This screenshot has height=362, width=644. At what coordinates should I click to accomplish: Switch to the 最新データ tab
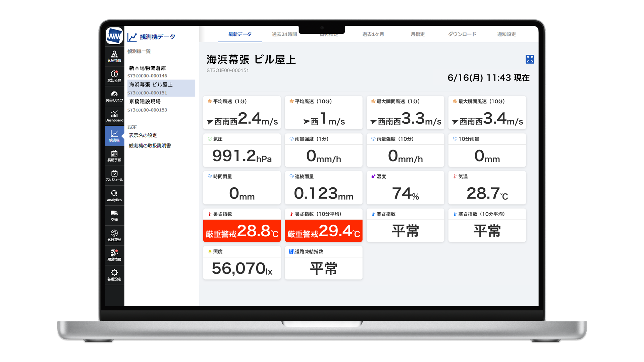tap(240, 34)
